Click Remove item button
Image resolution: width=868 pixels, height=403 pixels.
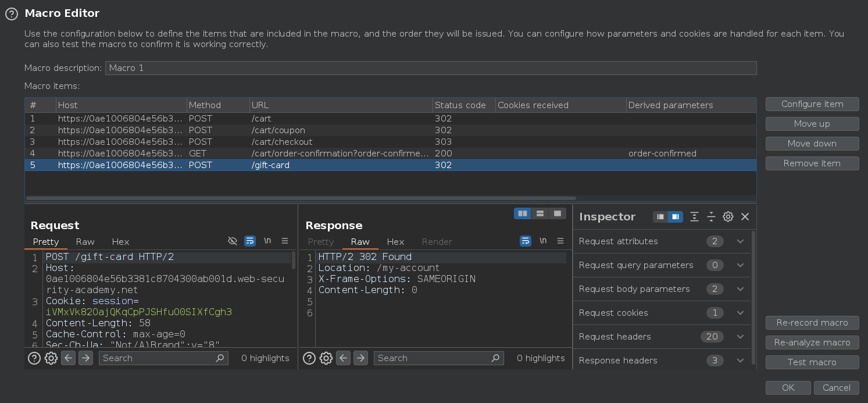click(x=812, y=163)
